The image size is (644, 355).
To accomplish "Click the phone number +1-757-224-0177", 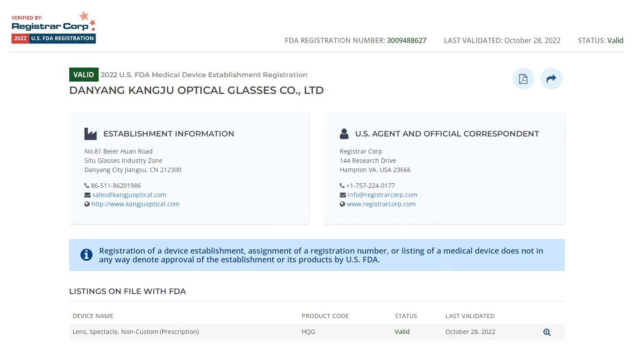I will pos(370,186).
